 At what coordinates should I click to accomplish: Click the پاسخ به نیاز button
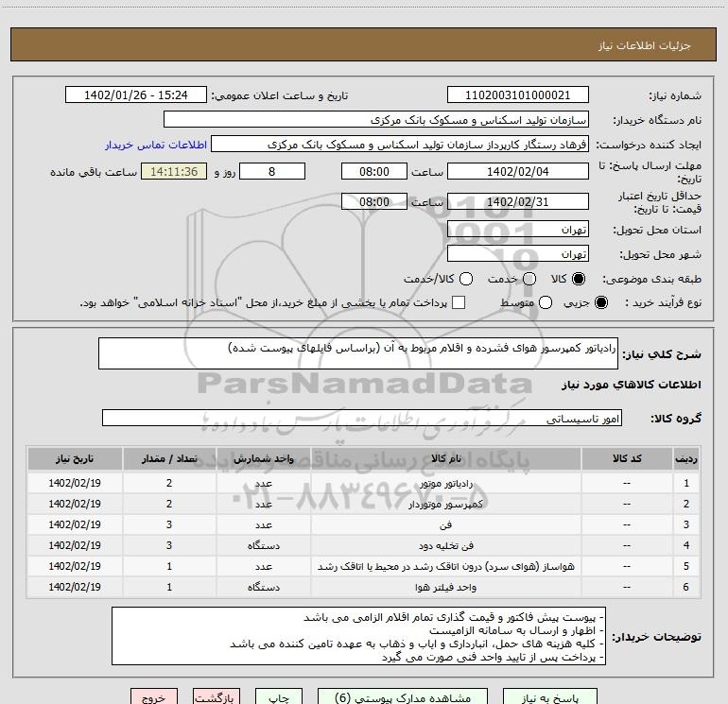[549, 697]
